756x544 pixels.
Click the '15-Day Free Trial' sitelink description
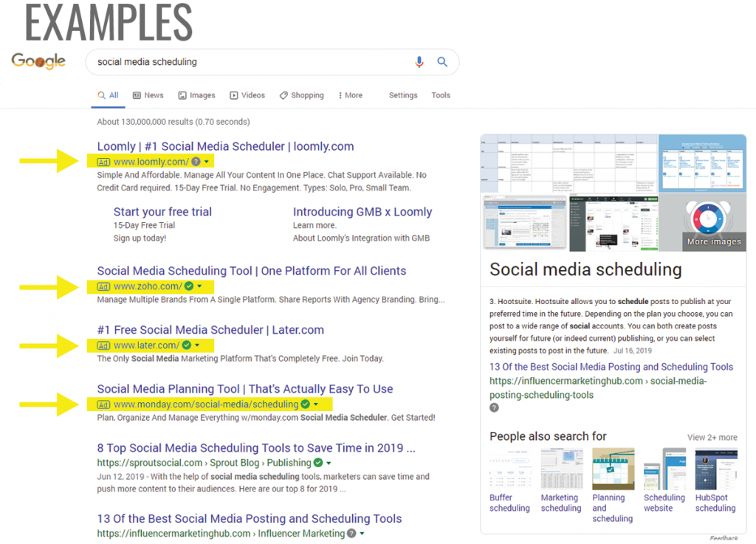coord(144,226)
